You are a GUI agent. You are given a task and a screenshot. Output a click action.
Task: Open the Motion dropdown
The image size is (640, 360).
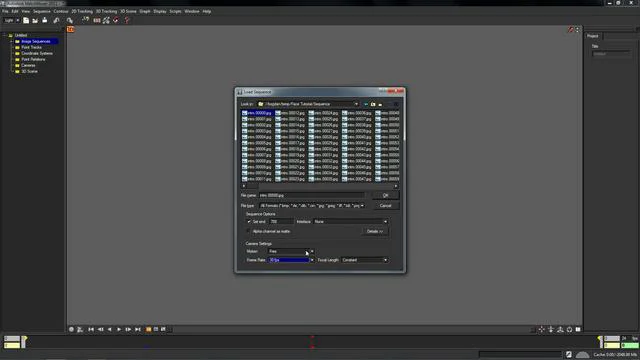click(312, 251)
